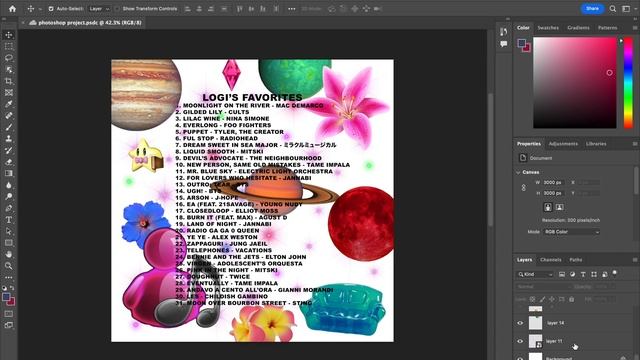The image size is (640, 360).
Task: Select the Brush tool
Action: 9,127
